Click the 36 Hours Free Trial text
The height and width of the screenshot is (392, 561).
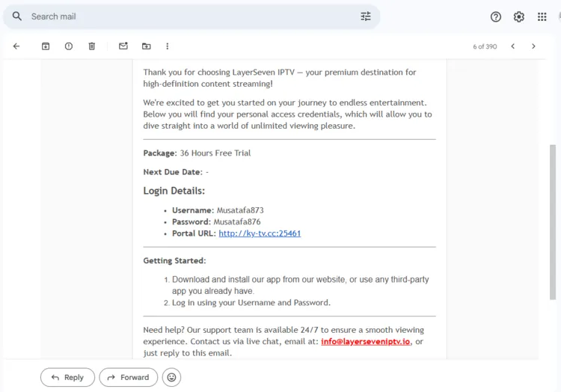click(215, 153)
